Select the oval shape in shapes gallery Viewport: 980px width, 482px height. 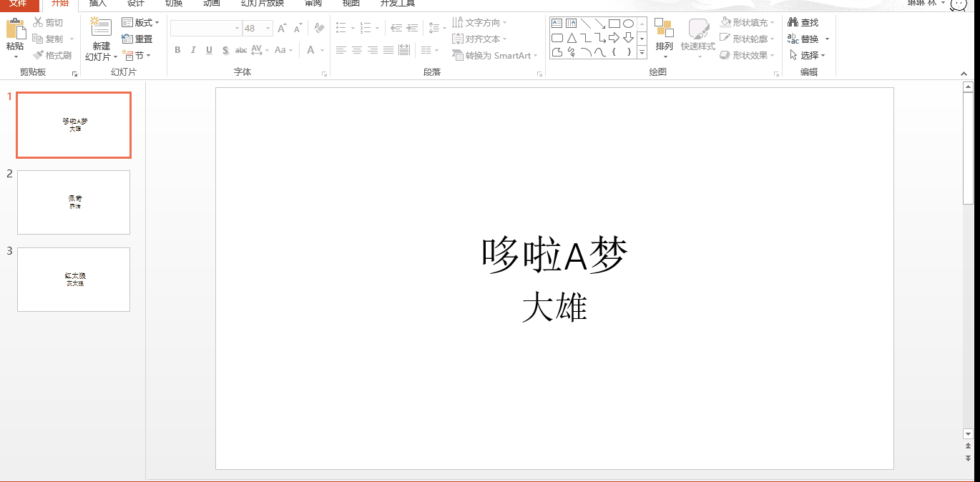pyautogui.click(x=628, y=23)
